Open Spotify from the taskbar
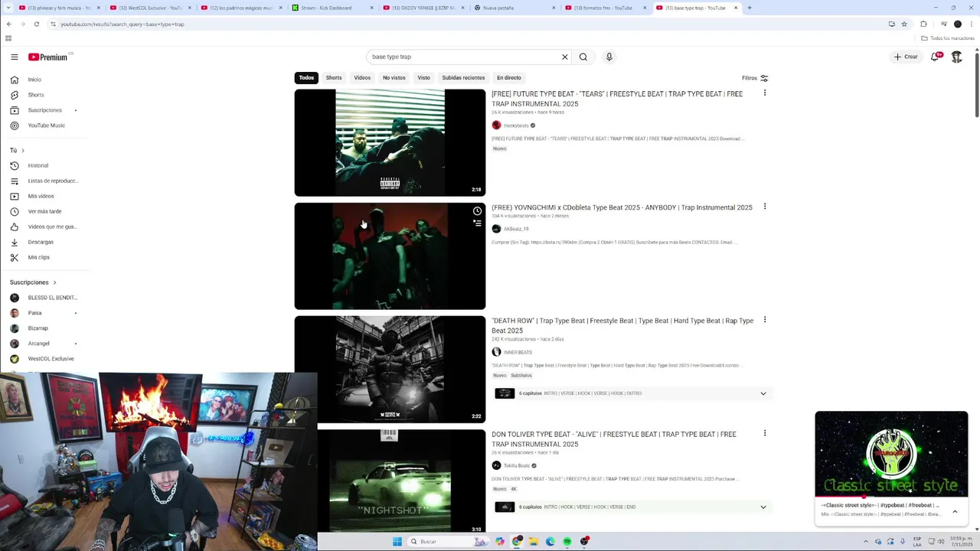Screen dimensions: 980x551 point(567,542)
